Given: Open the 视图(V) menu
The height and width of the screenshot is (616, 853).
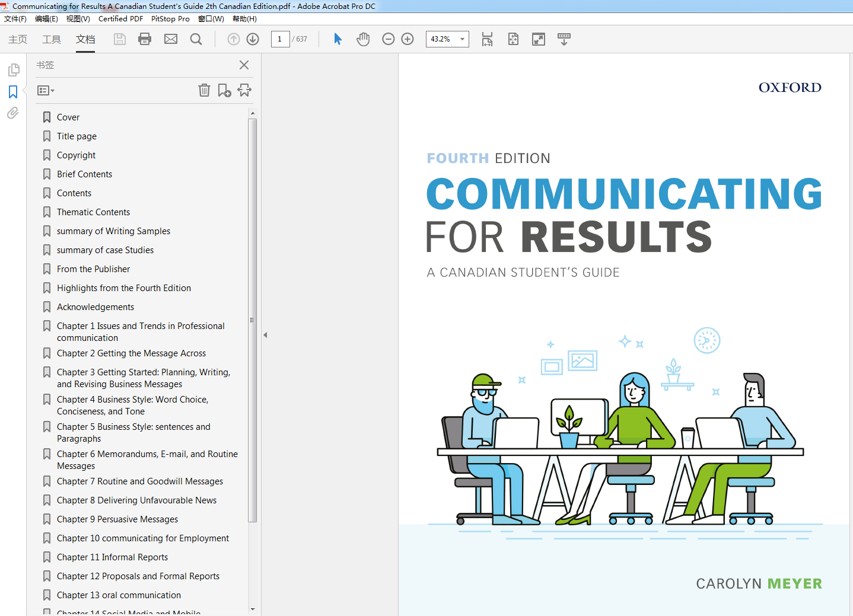Looking at the screenshot, I should [78, 19].
